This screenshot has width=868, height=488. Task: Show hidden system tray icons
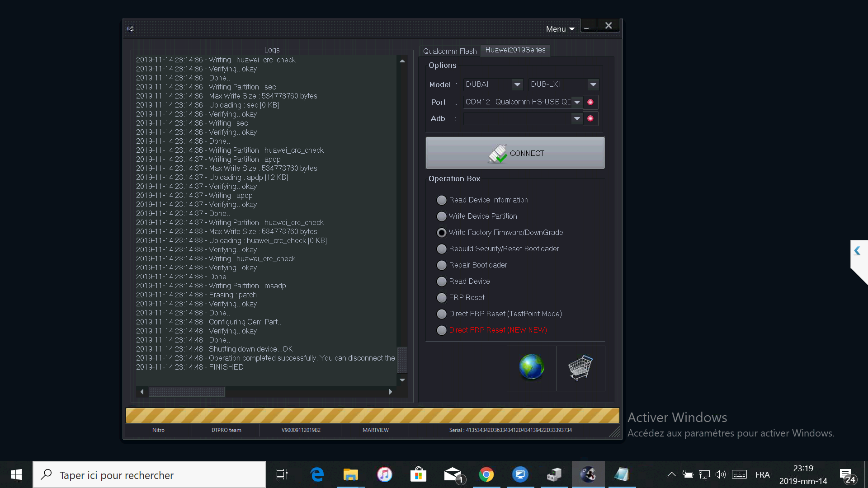(x=671, y=474)
